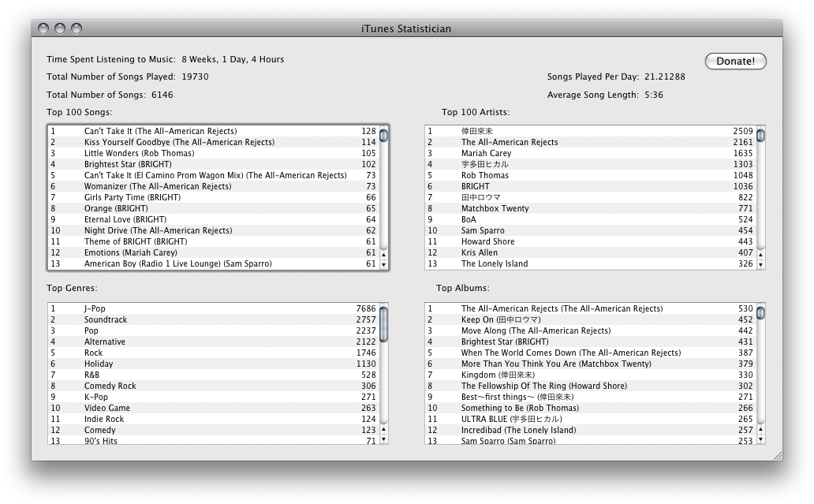Screen dimensions: 814x504
Task: Select song Orange (BRIGHT)
Action: pos(214,208)
